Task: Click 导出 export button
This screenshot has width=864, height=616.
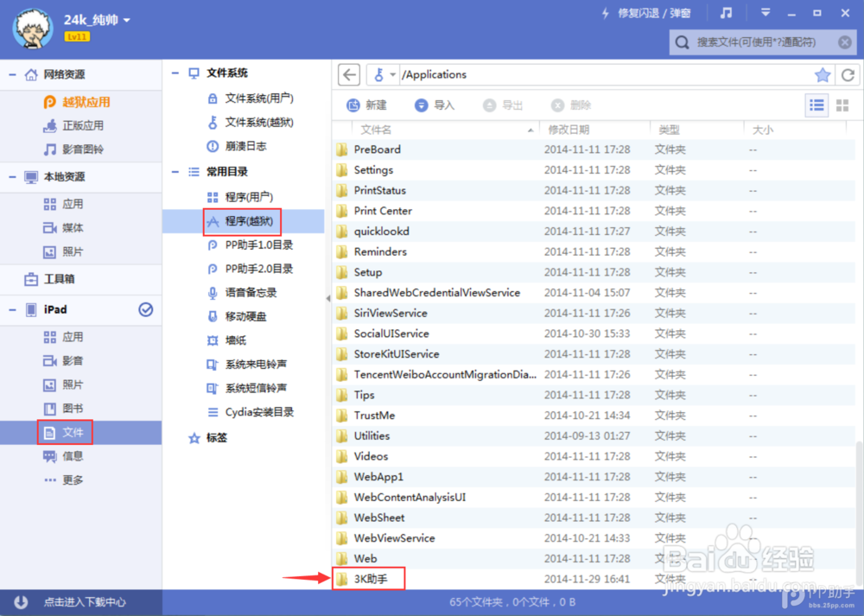Action: click(503, 105)
